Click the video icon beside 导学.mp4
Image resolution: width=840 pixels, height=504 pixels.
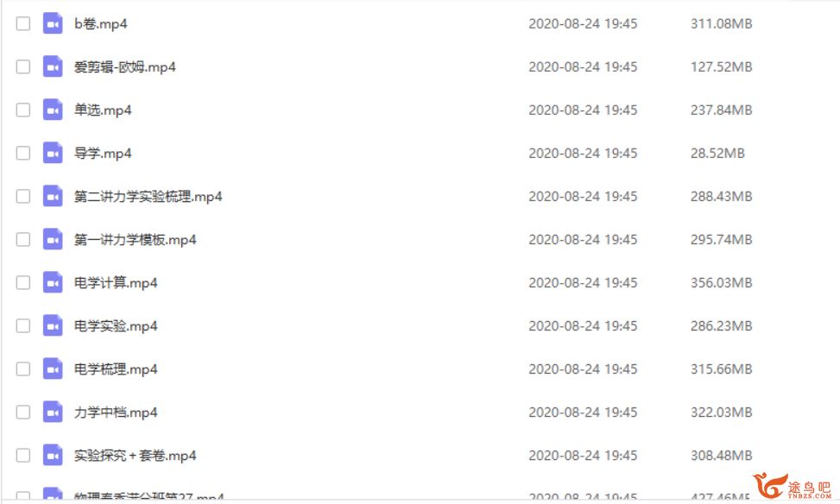tap(53, 153)
